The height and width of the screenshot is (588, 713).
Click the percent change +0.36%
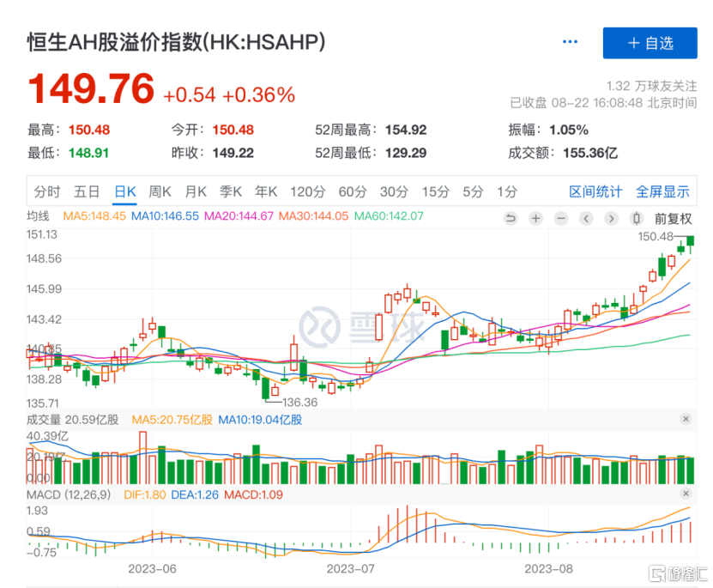259,95
